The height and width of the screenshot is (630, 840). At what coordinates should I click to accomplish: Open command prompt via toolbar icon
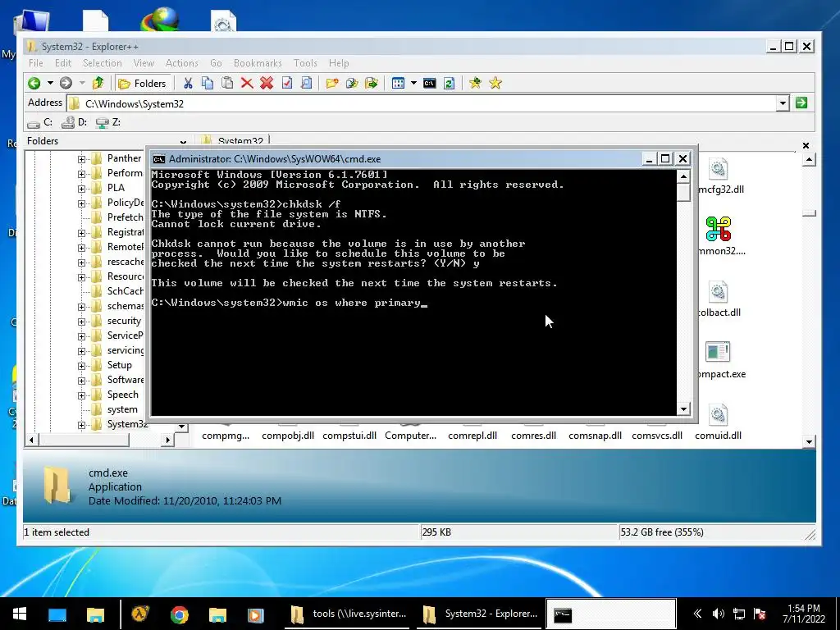tap(430, 83)
